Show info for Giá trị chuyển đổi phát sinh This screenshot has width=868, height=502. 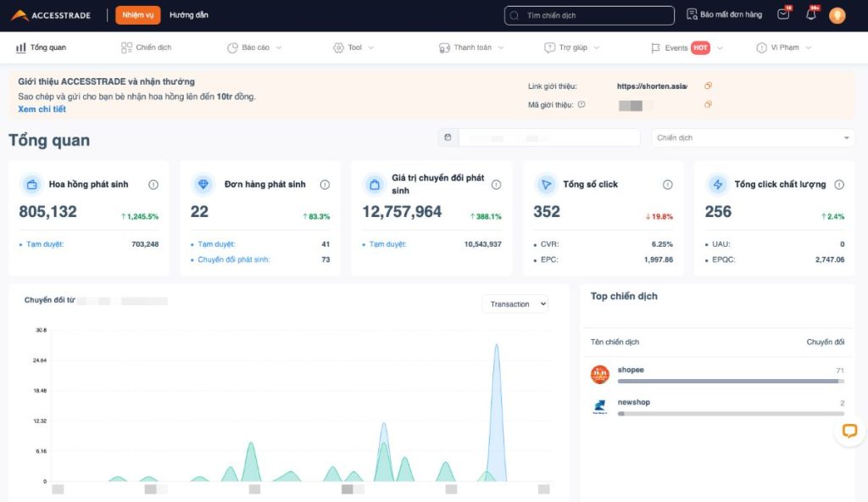(496, 185)
